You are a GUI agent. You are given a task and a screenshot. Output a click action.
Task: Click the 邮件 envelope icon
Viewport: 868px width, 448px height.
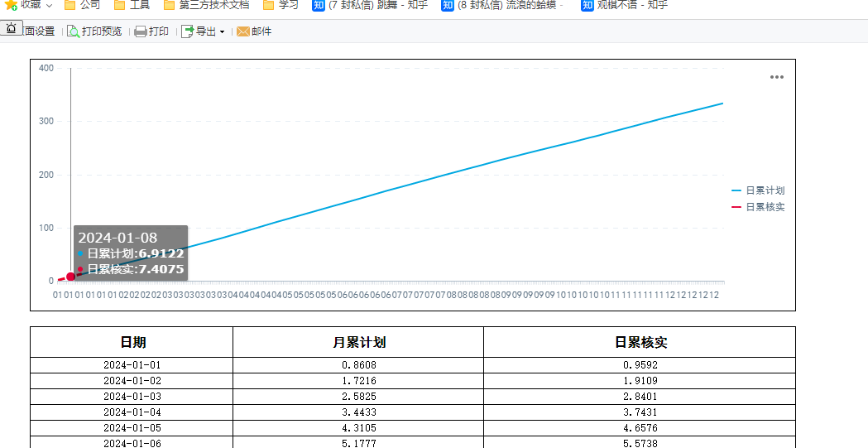[243, 31]
